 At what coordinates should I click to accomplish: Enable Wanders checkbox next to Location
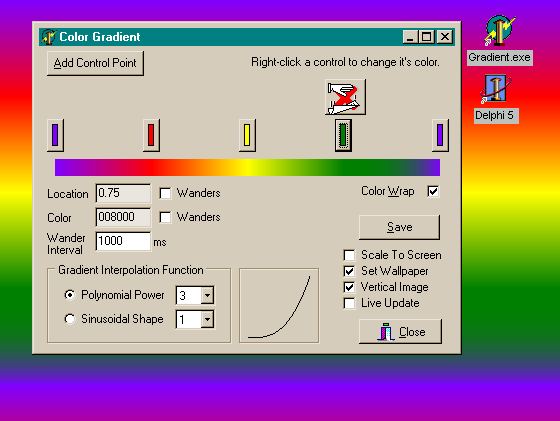click(165, 193)
